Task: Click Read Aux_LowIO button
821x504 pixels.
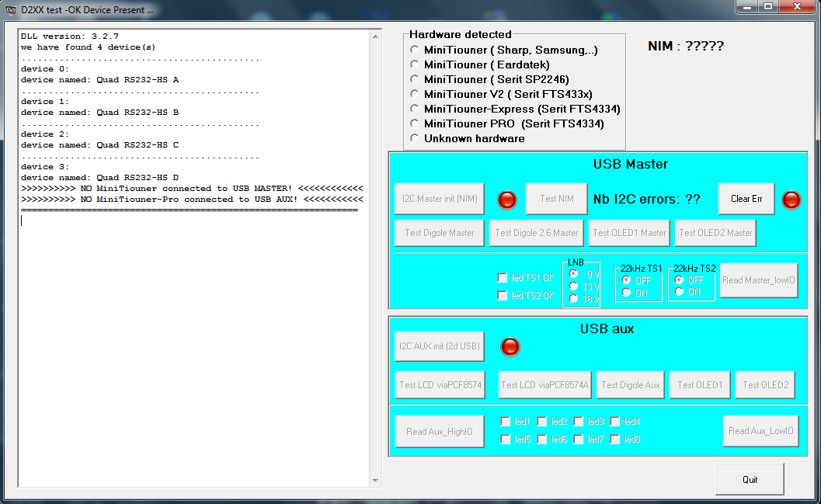Action: tap(760, 431)
